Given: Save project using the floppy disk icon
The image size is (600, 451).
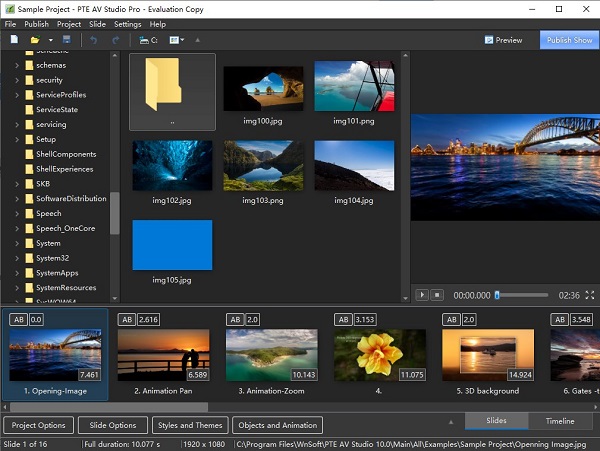Looking at the screenshot, I should tap(67, 40).
